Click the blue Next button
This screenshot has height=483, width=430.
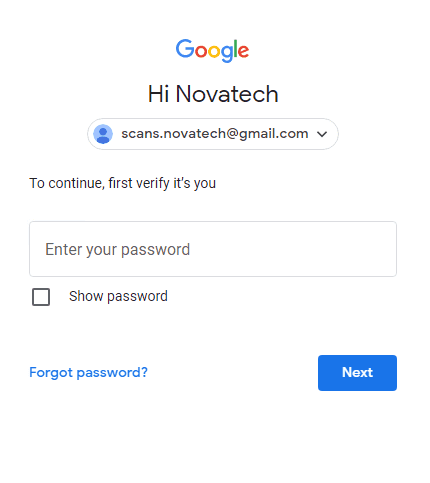tap(357, 373)
